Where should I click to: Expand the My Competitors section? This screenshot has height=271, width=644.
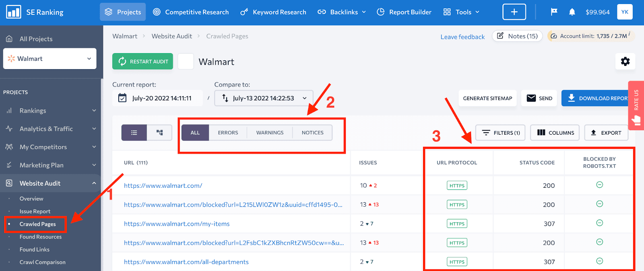(94, 147)
